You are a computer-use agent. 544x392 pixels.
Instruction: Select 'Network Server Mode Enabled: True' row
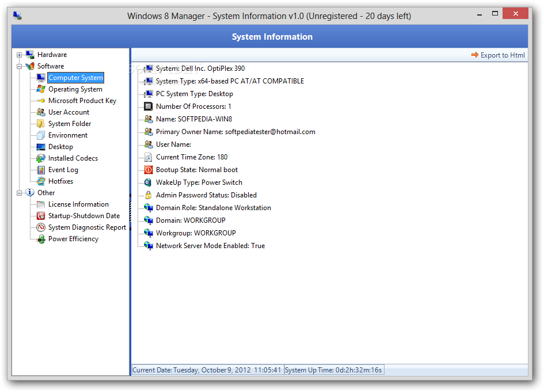click(x=210, y=246)
